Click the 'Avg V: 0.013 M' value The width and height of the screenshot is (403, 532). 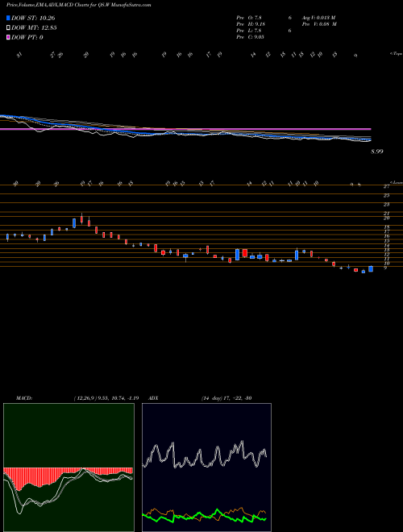(x=318, y=17)
